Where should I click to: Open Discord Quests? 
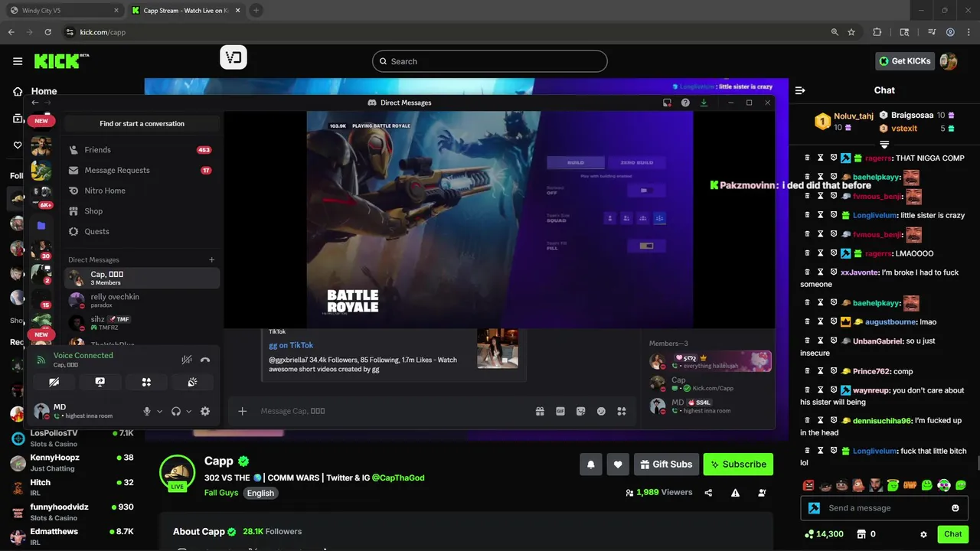tap(141, 231)
